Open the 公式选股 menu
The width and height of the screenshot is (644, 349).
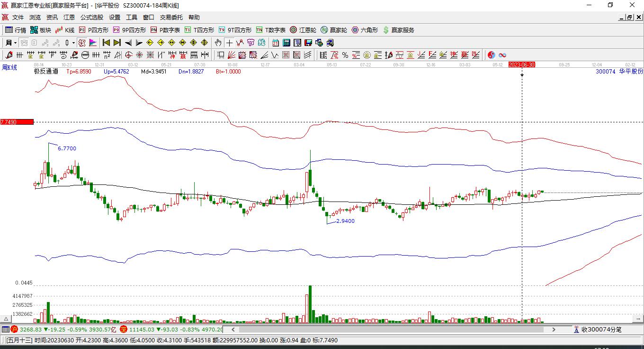click(91, 17)
